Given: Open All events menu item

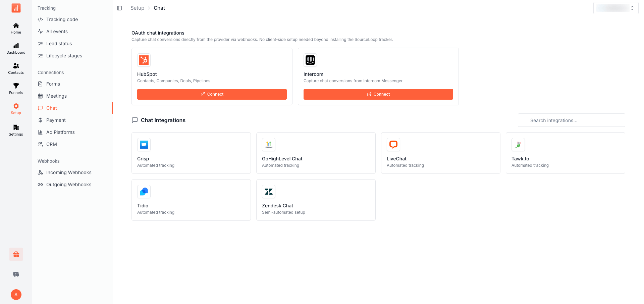Looking at the screenshot, I should 72,32.
